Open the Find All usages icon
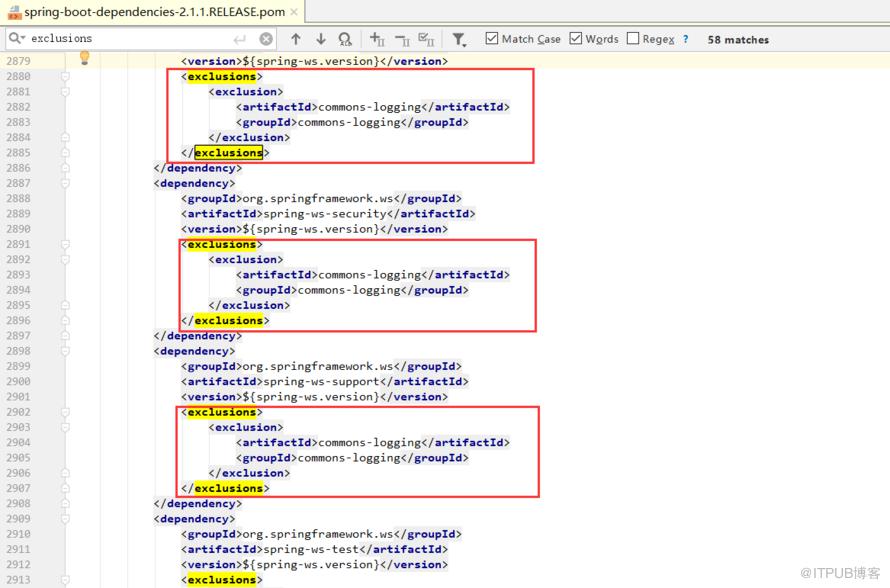This screenshot has width=890, height=588. point(345,39)
